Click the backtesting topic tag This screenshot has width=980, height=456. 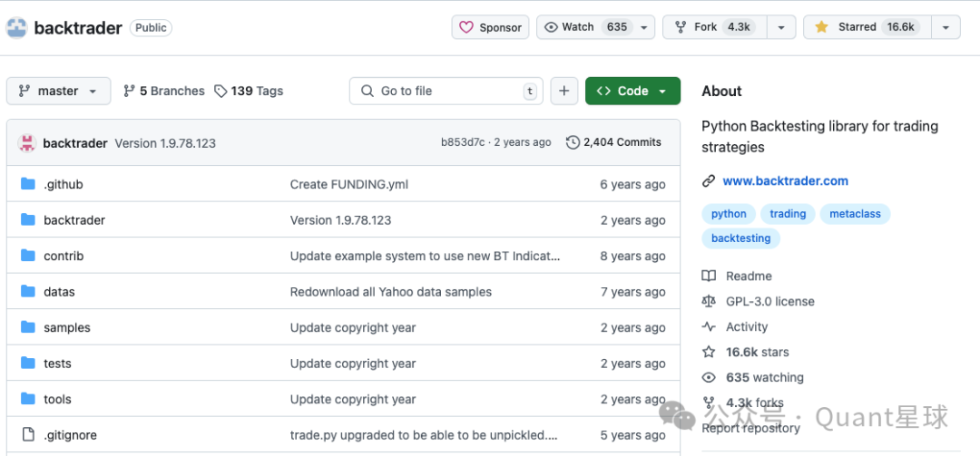coord(740,238)
